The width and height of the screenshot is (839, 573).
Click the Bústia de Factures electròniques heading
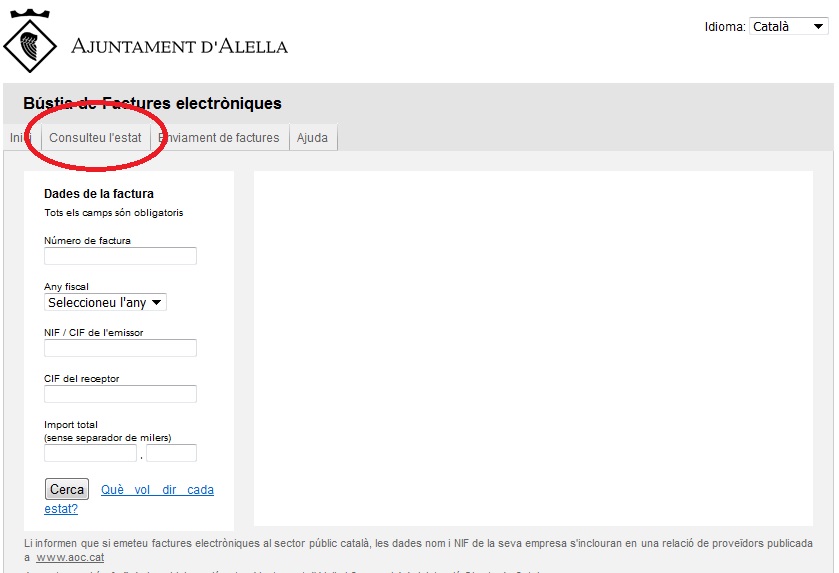coord(152,103)
